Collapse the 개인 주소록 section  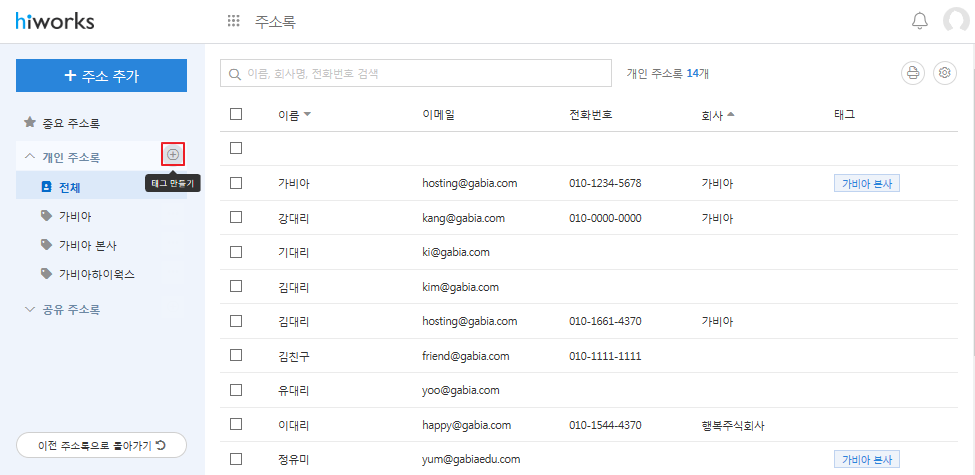tap(30, 157)
